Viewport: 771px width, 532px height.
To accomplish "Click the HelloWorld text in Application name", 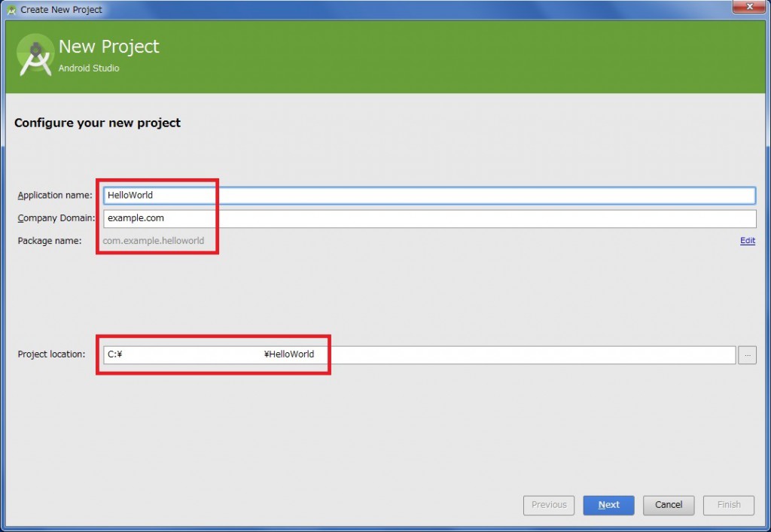I will [x=130, y=195].
